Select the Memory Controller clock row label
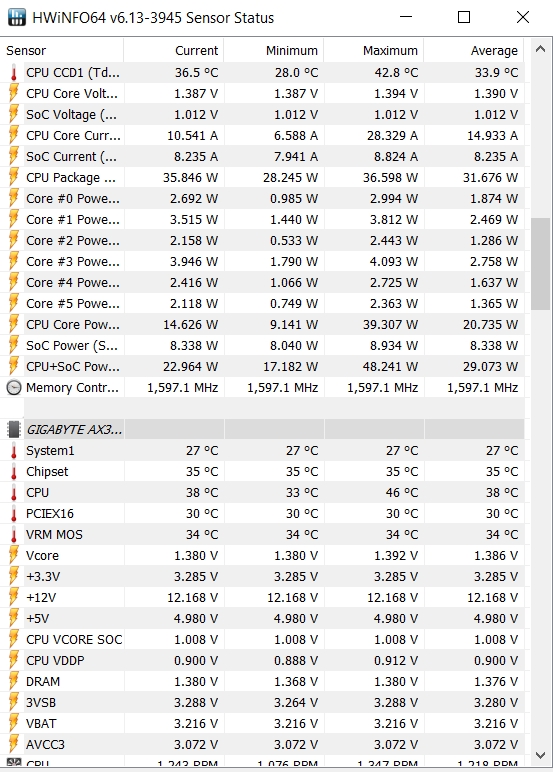 point(72,387)
